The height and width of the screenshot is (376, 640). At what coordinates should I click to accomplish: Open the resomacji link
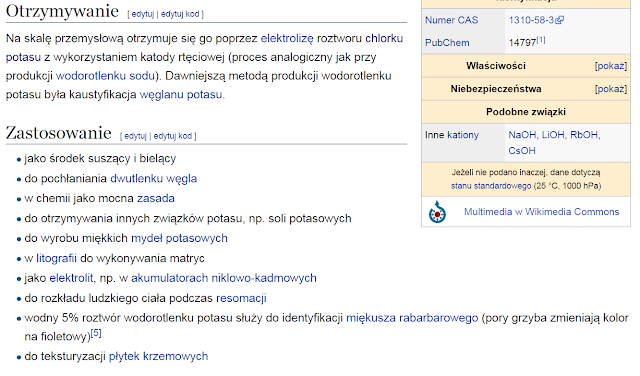(x=241, y=298)
